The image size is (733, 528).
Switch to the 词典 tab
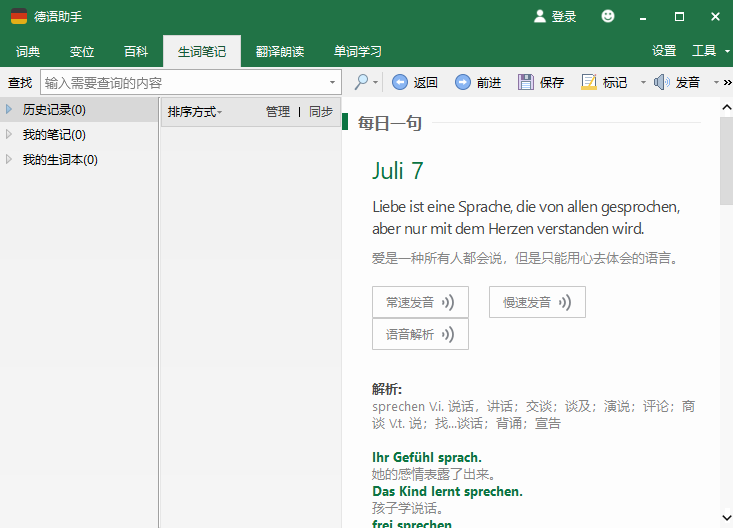click(28, 51)
